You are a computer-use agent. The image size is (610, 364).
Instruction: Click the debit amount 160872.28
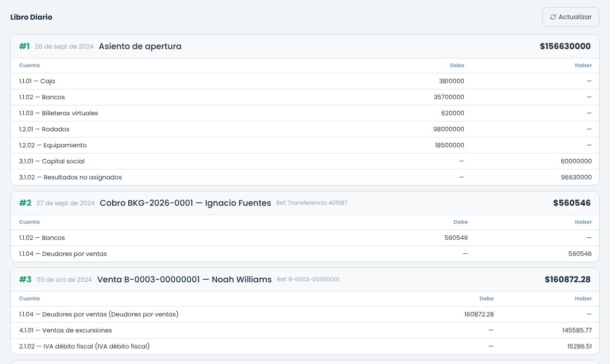479,314
